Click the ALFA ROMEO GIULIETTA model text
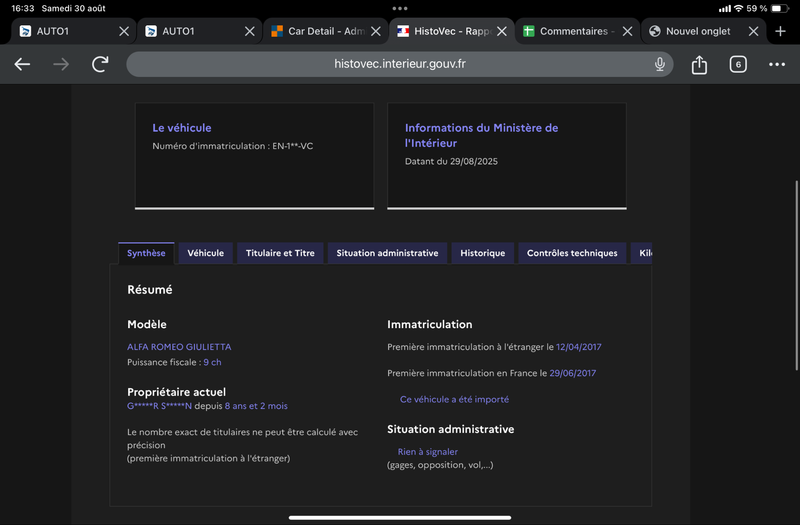The image size is (800, 525). (179, 347)
